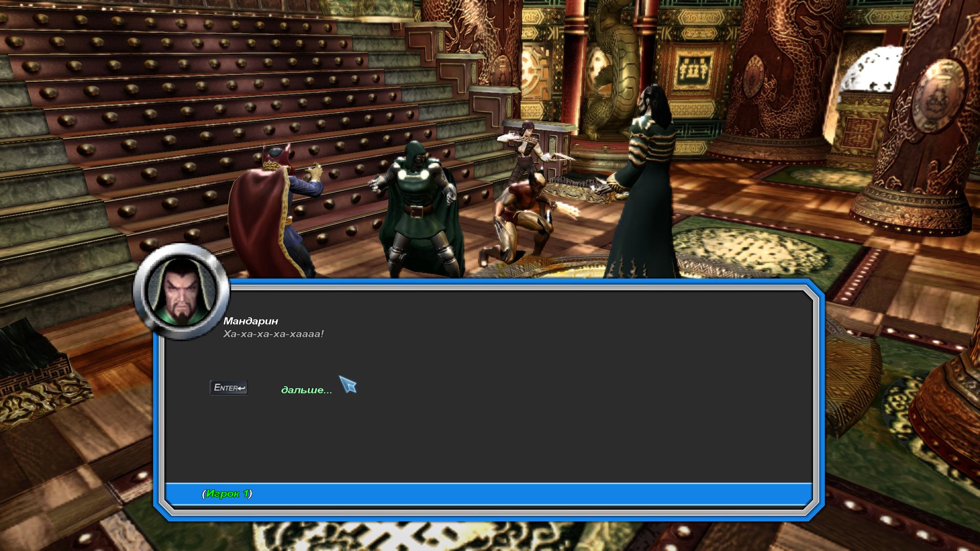Screen dimensions: 980x551
Task: Select the "дальше..." continue option
Action: coord(306,390)
